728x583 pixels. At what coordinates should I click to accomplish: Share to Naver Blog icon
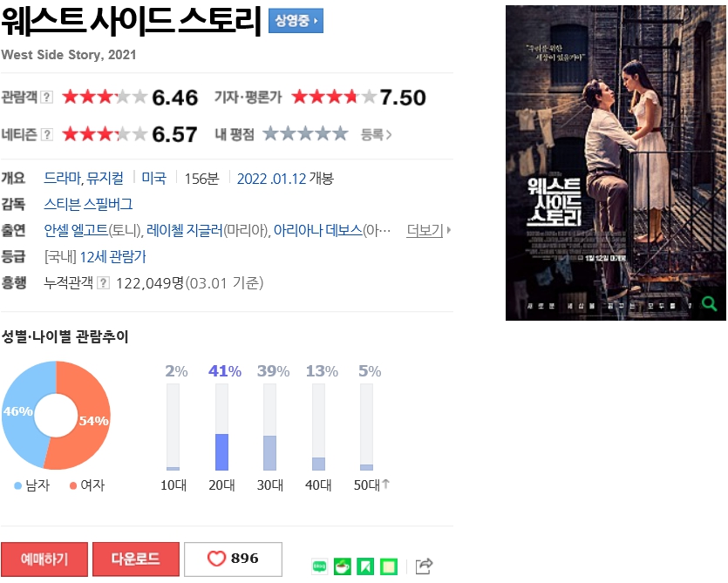click(x=319, y=566)
